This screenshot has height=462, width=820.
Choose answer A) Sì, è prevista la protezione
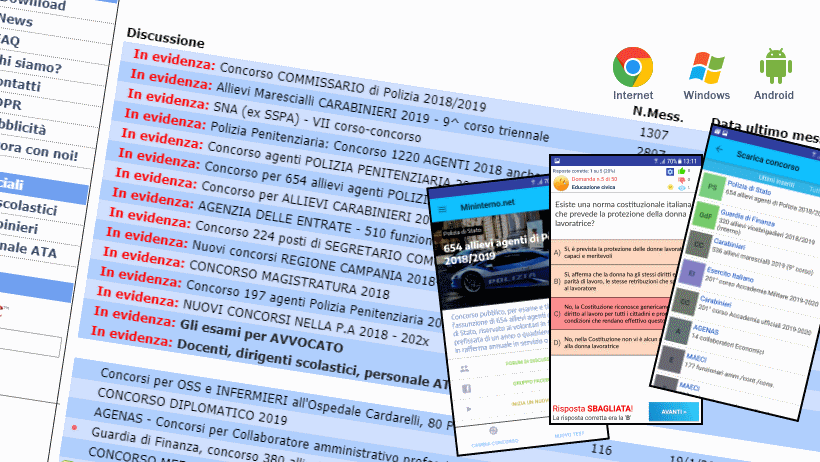(x=618, y=252)
